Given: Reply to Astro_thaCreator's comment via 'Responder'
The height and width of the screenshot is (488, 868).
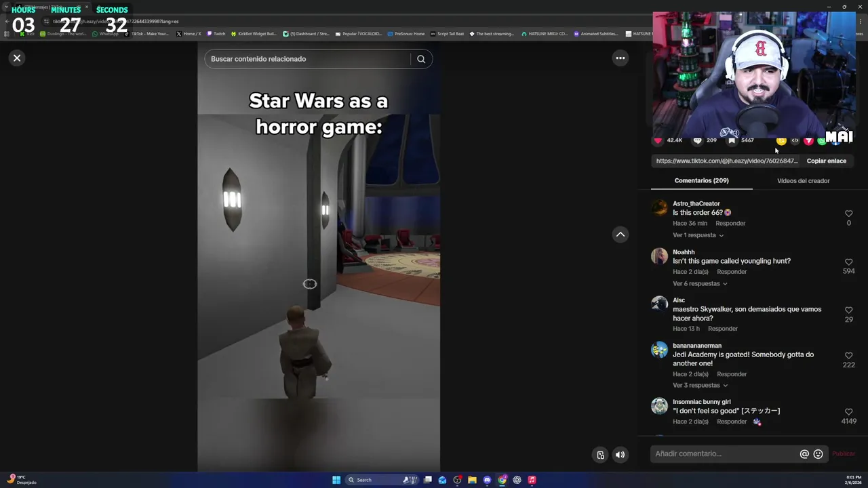Looking at the screenshot, I should coord(730,223).
